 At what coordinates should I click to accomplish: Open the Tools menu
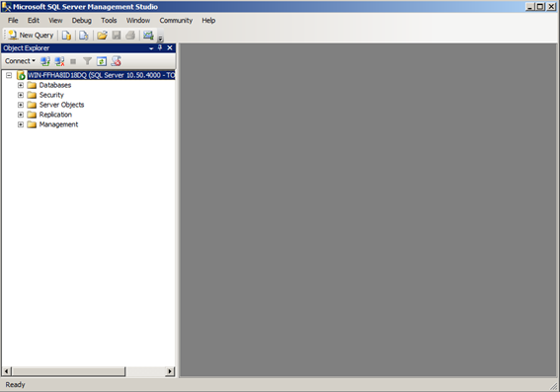[x=109, y=21]
